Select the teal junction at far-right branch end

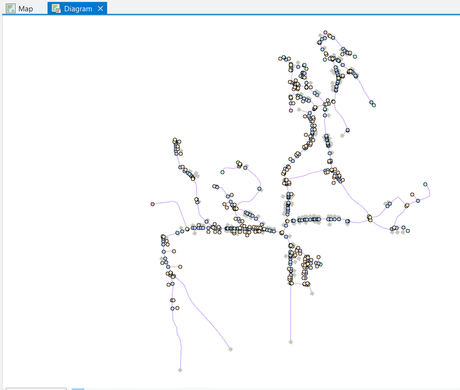click(425, 184)
